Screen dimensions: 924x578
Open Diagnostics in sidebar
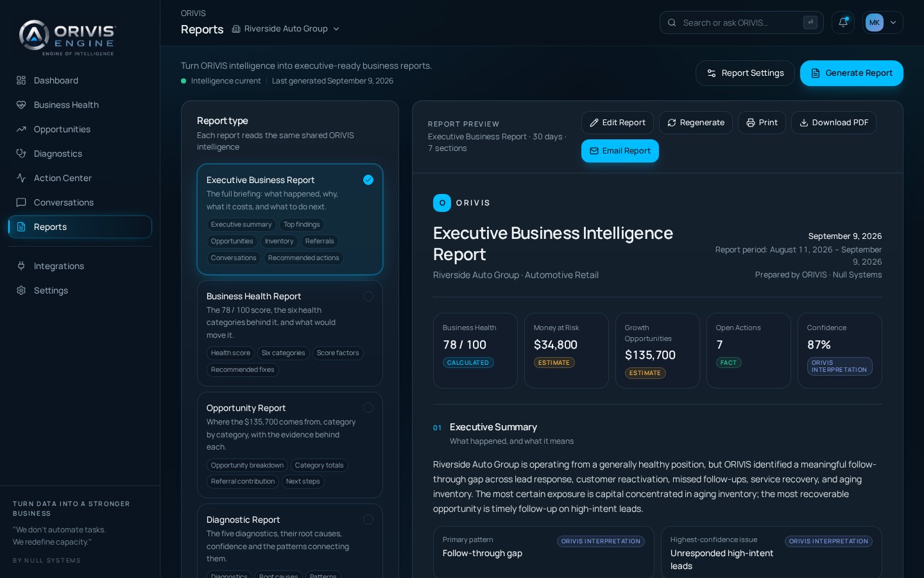click(x=80, y=153)
